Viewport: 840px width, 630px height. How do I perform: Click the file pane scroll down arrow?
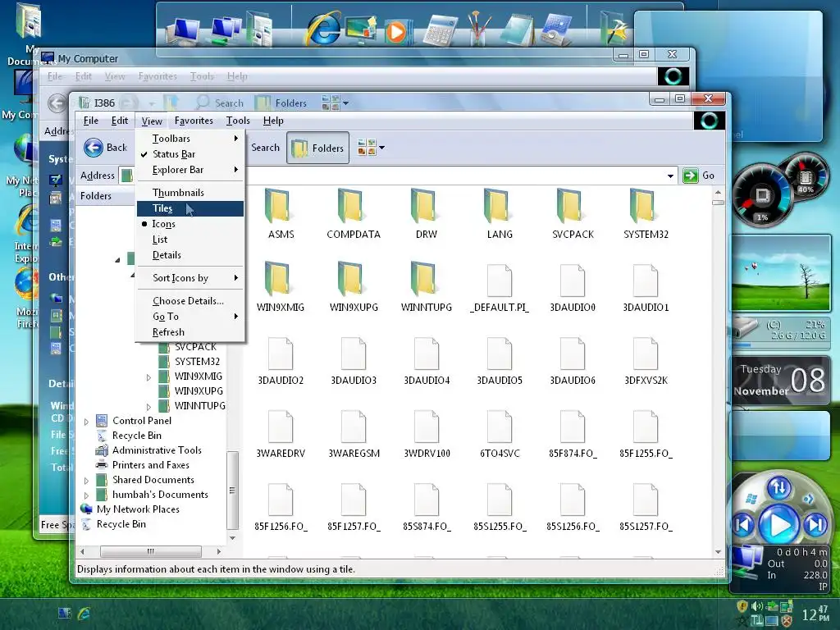click(719, 552)
